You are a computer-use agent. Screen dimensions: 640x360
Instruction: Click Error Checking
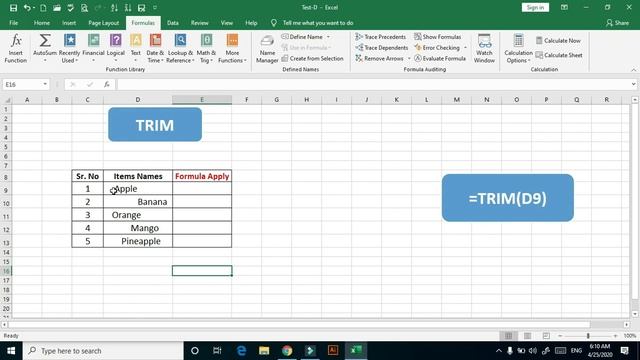(437, 48)
